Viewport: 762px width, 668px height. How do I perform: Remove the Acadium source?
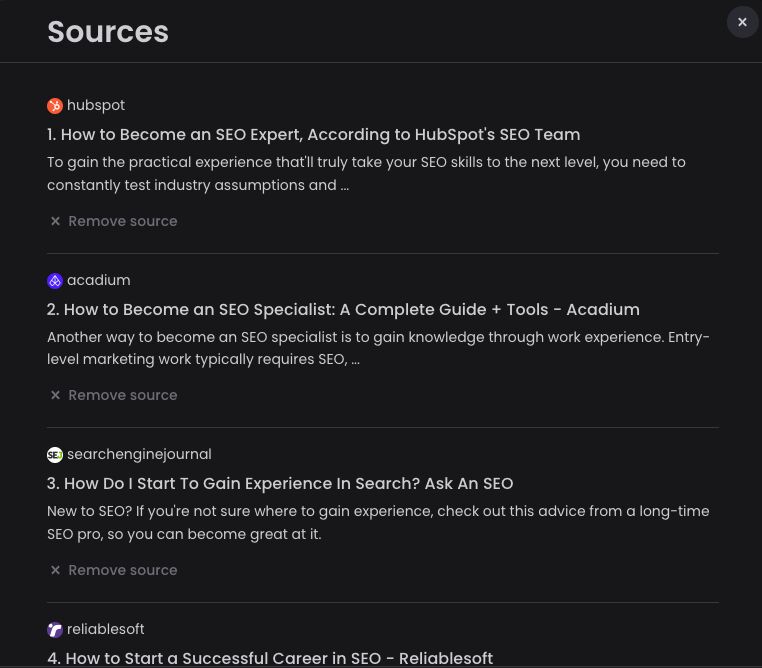coord(122,395)
